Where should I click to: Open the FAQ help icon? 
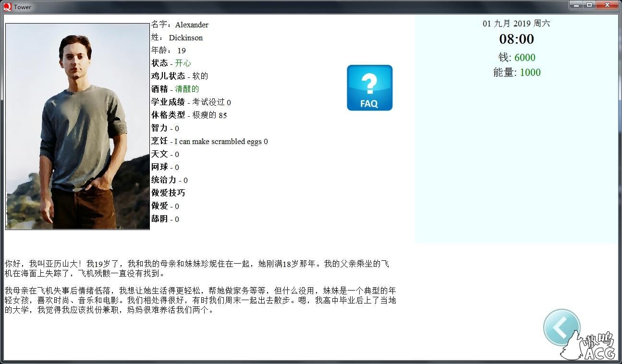tap(369, 87)
